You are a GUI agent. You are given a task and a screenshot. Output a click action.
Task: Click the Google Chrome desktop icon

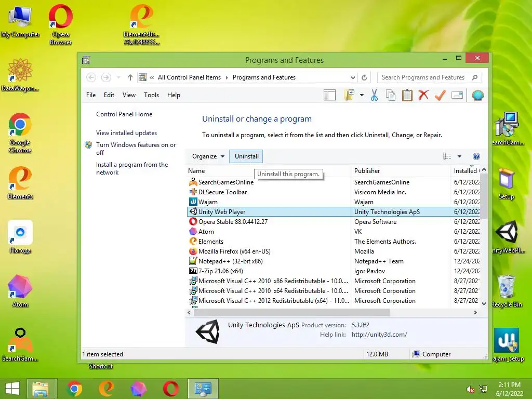pos(20,133)
